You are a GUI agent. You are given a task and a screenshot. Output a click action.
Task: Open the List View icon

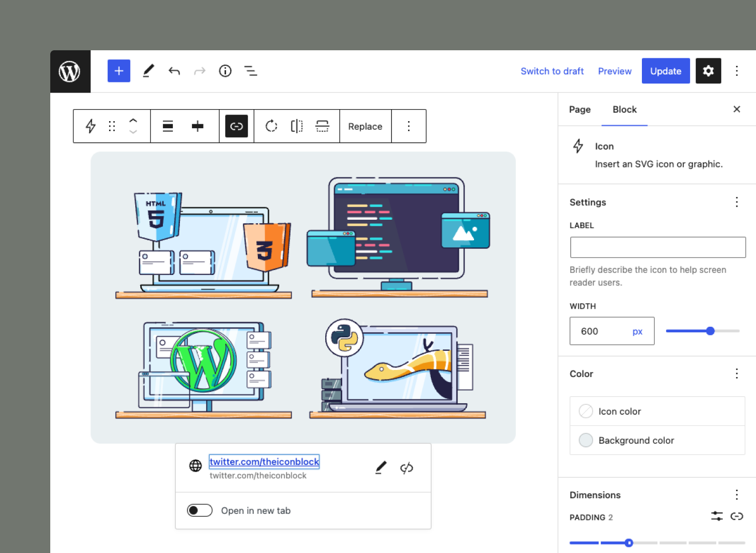(251, 71)
